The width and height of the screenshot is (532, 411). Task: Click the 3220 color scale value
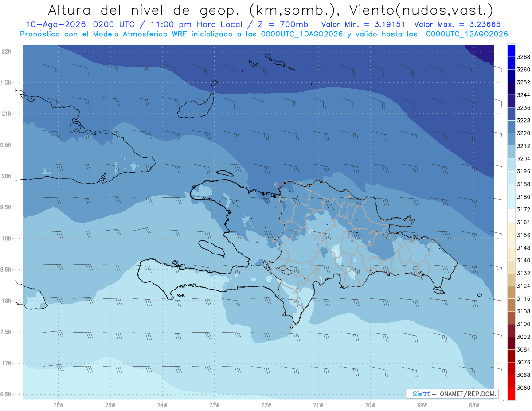pos(524,133)
